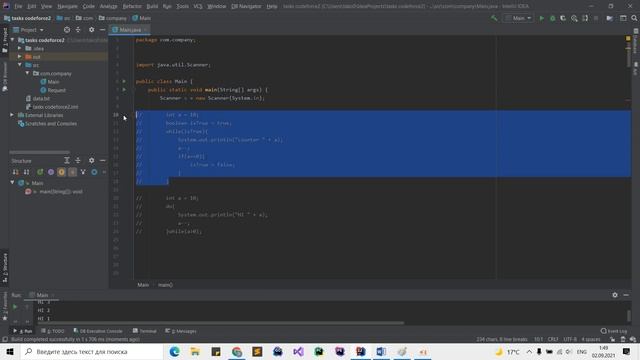Open Request class in project tree

click(53, 90)
